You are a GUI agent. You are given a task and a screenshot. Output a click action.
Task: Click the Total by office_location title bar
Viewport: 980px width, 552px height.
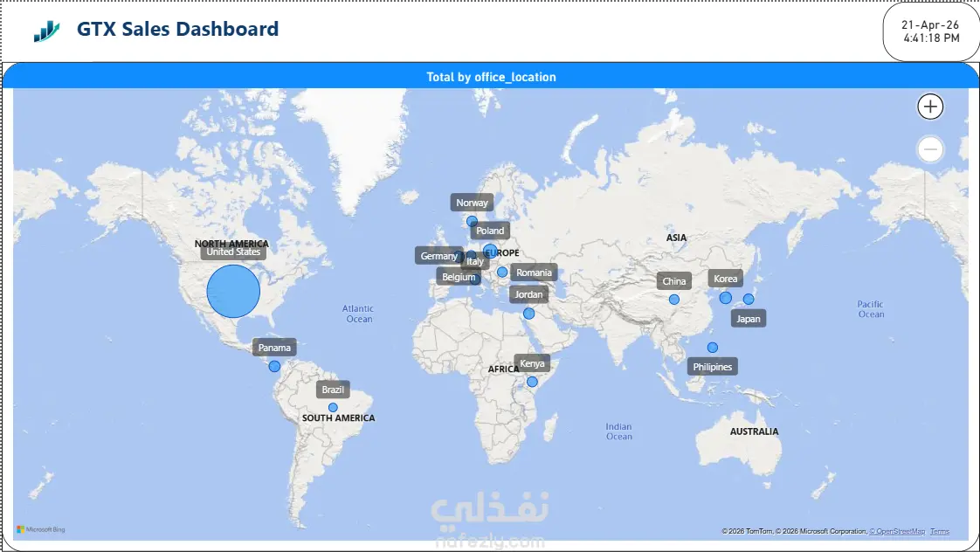click(x=491, y=76)
